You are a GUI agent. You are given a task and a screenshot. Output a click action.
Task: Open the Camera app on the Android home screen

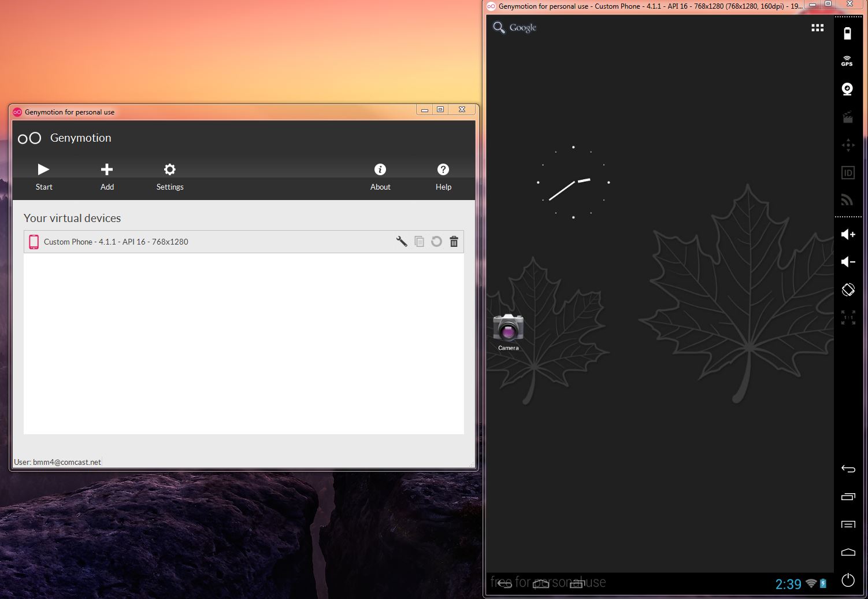[x=508, y=332]
